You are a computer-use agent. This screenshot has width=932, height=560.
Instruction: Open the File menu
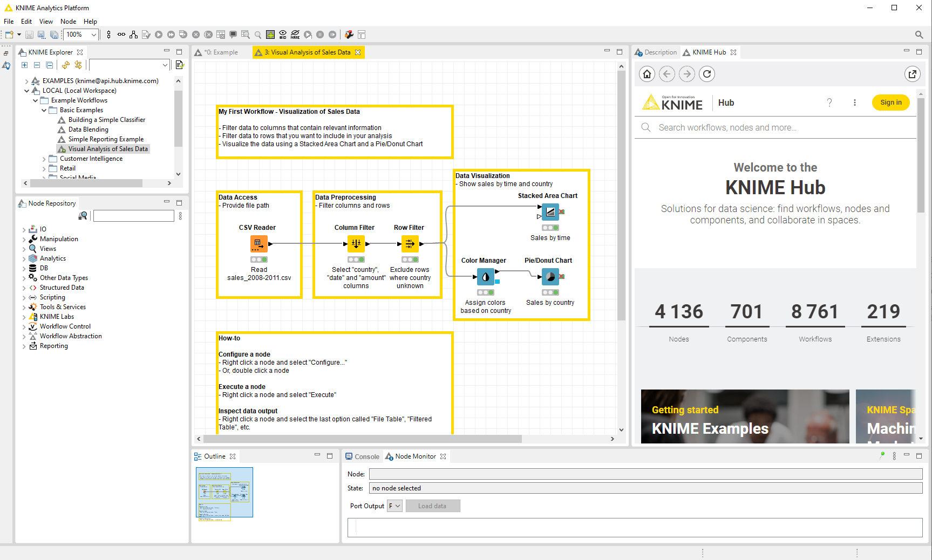[9, 22]
